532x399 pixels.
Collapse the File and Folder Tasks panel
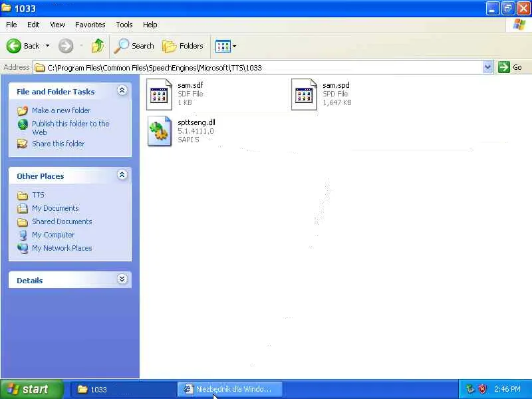pos(122,90)
